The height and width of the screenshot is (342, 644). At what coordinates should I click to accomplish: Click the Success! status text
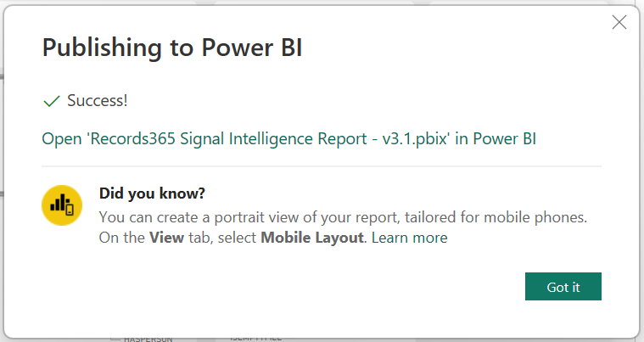pyautogui.click(x=98, y=101)
